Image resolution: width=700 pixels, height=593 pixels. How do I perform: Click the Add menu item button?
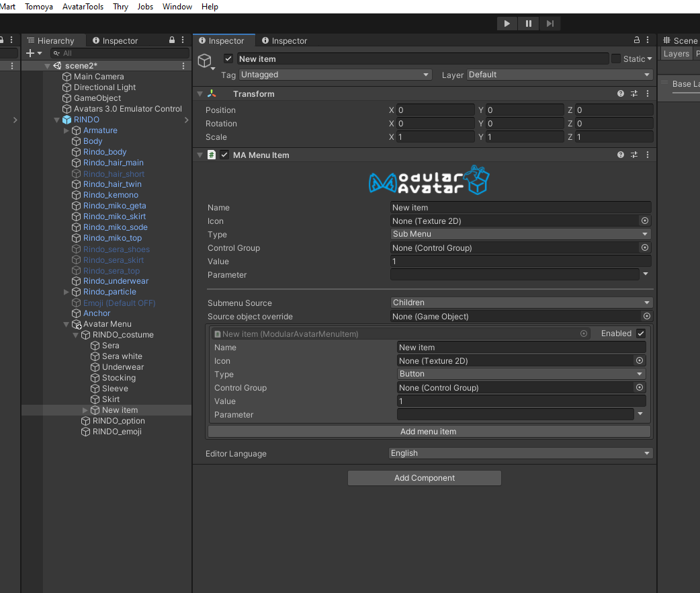coord(429,431)
